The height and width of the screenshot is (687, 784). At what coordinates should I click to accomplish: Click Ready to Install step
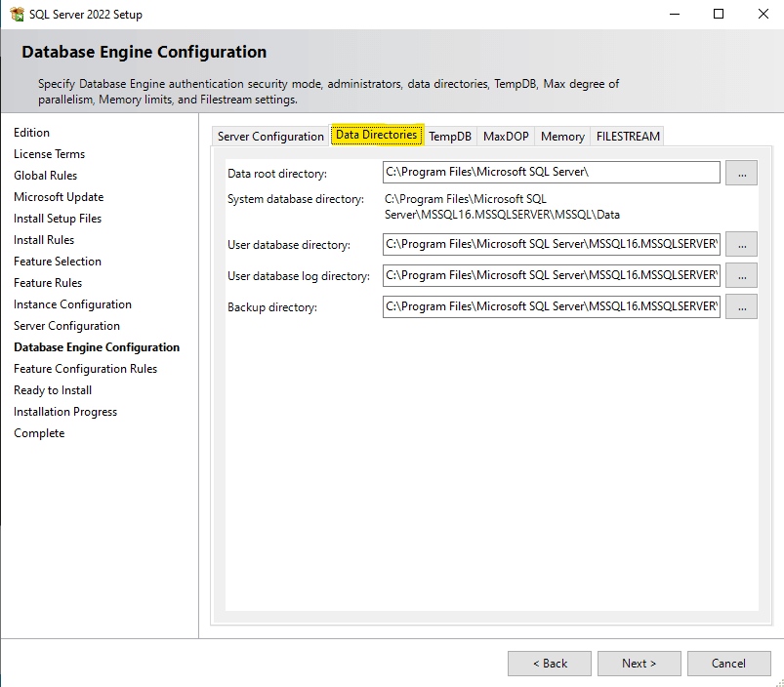53,390
